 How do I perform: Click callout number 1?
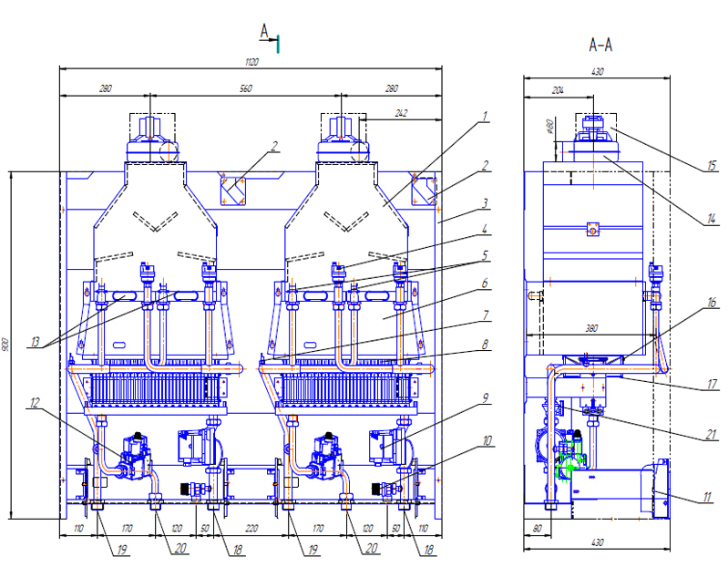(x=487, y=116)
